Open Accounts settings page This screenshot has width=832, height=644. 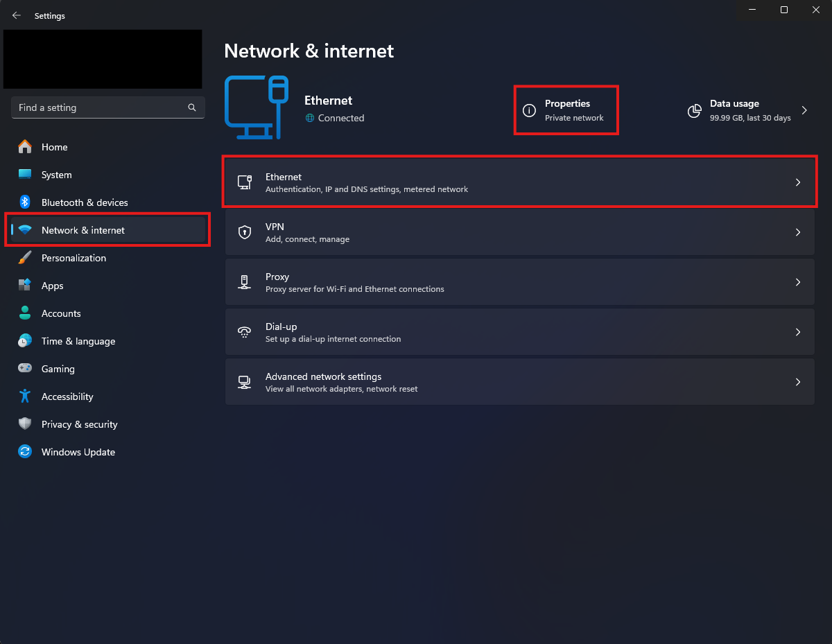click(61, 313)
